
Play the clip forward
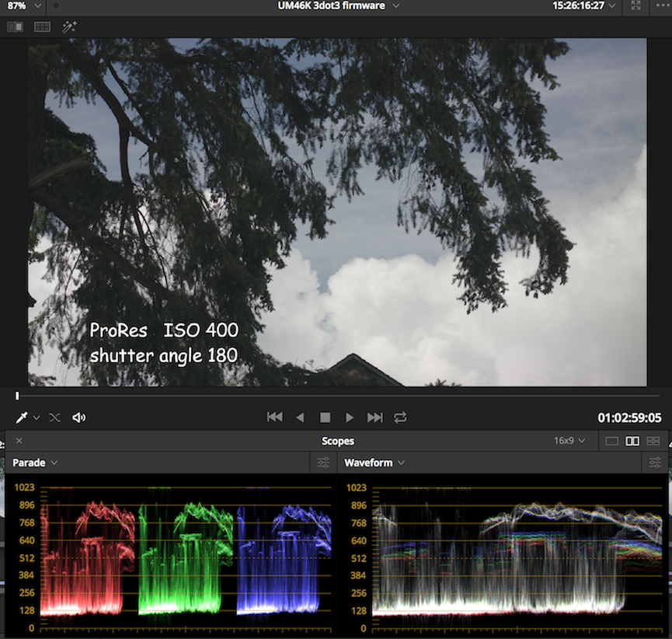(350, 417)
